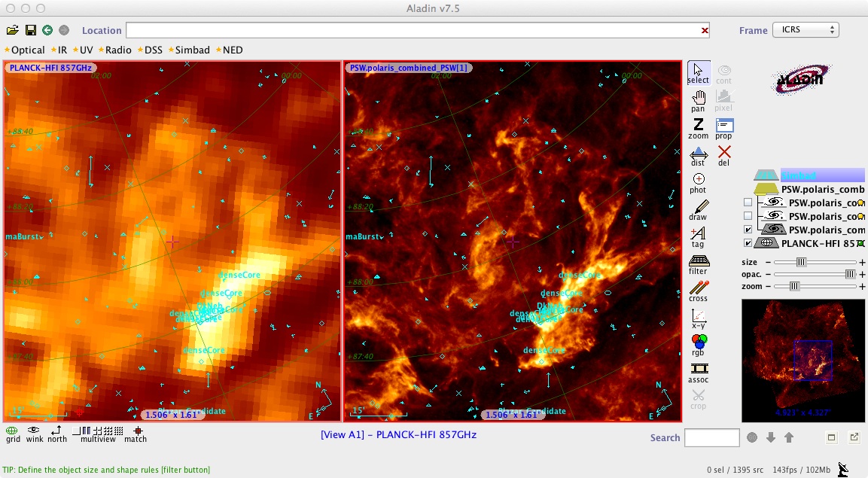Uncheck the PLANCK-HFI 857 layer checkbox
Viewport: 868px width, 478px height.
click(748, 243)
